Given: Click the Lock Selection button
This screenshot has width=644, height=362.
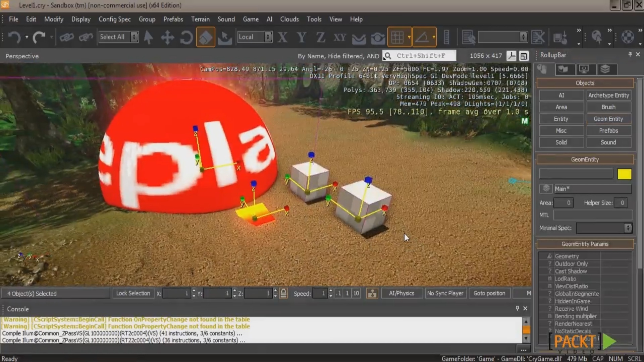Looking at the screenshot, I should click(133, 293).
